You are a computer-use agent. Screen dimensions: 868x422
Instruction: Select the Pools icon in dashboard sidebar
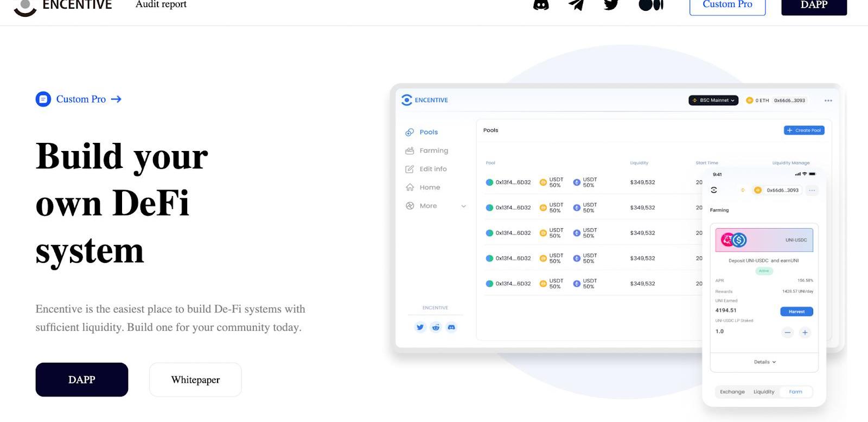(410, 132)
